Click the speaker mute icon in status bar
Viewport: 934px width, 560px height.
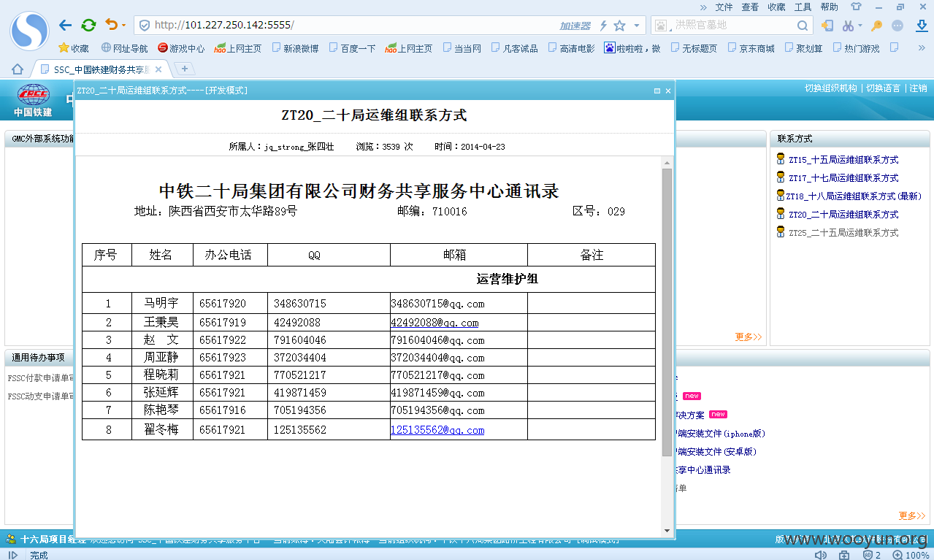pyautogui.click(x=821, y=555)
